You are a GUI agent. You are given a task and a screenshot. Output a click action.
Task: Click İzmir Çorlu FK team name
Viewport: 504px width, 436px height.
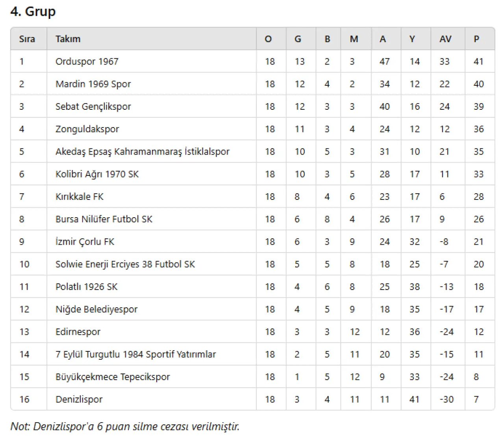(85, 242)
